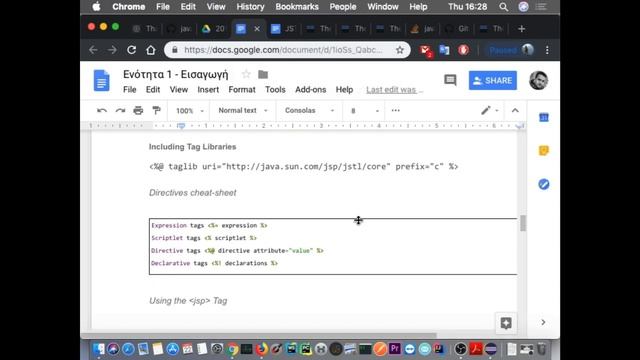The image size is (640, 360).
Task: Open the Chrome three-dot menu
Action: [x=547, y=50]
